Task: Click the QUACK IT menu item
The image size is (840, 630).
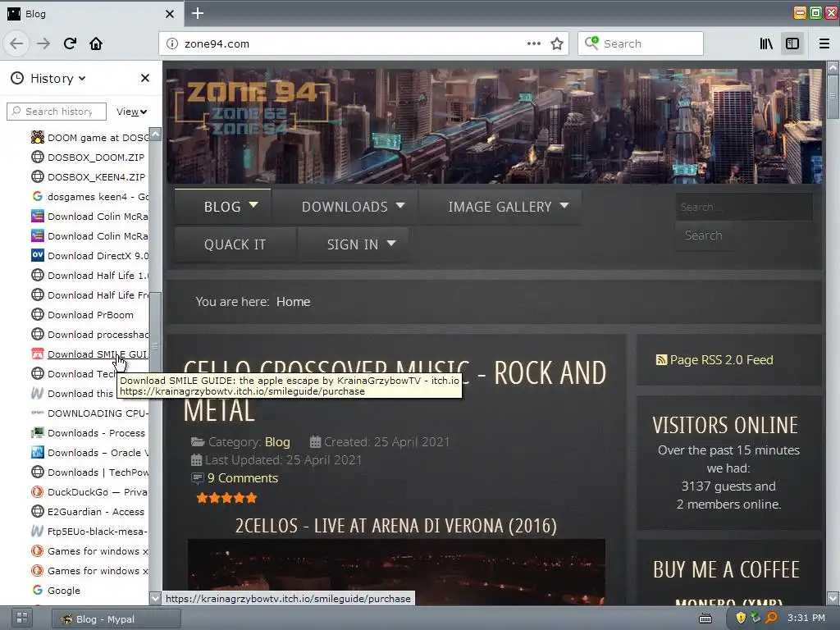Action: pos(235,244)
